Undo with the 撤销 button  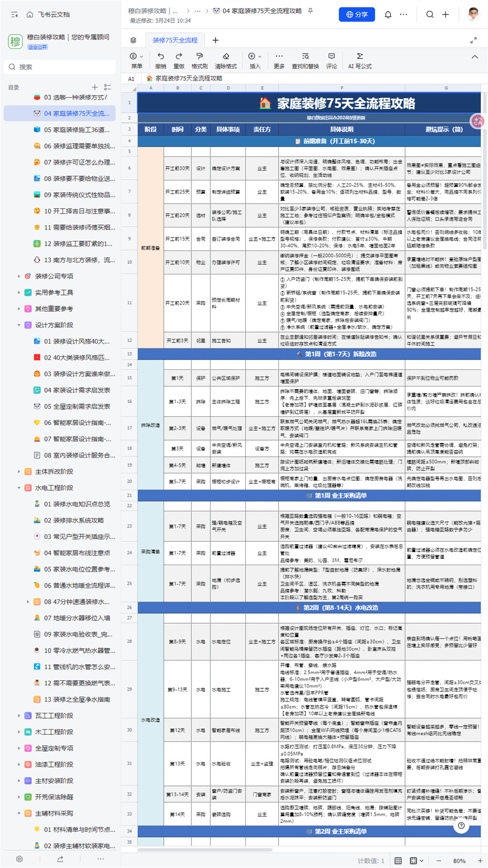pyautogui.click(x=161, y=61)
